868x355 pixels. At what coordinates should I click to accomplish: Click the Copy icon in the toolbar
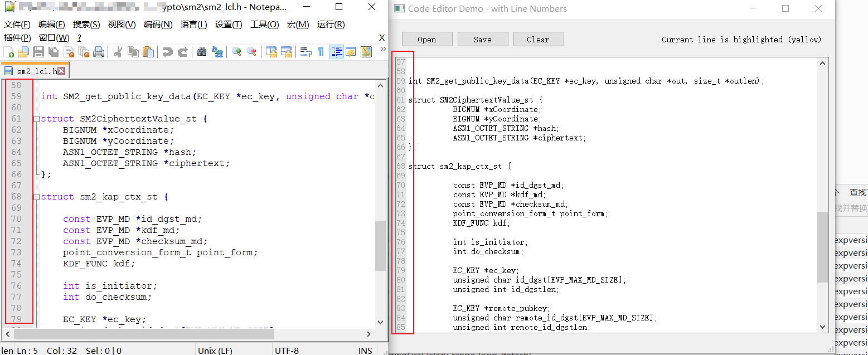coord(133,52)
